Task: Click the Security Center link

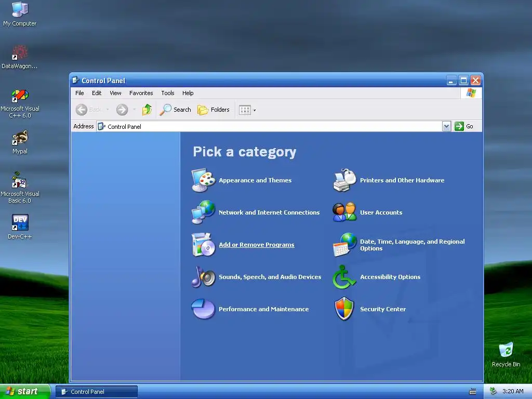Action: click(383, 309)
